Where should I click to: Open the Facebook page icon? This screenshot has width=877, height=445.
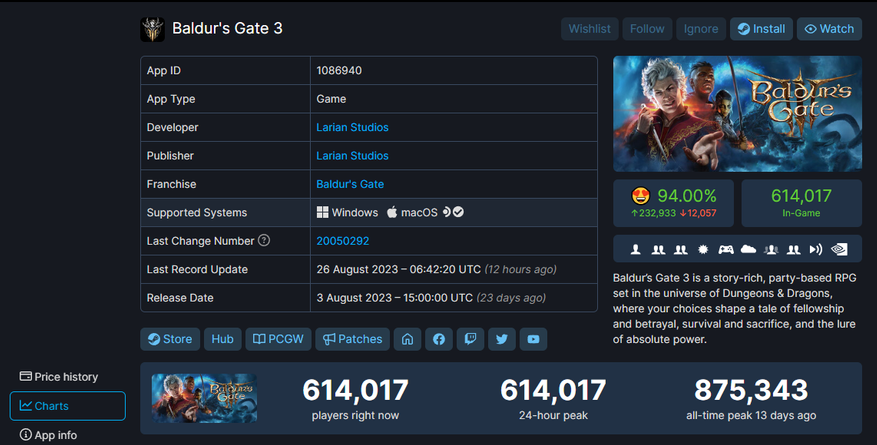[x=438, y=339]
